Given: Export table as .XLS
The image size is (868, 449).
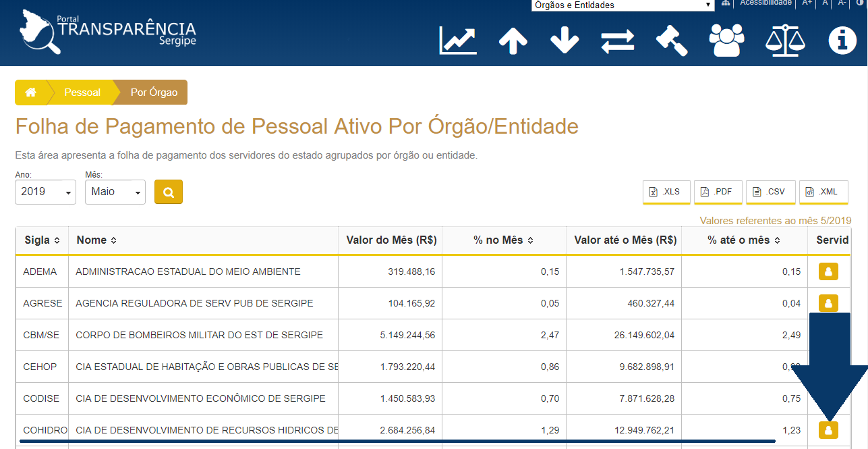Looking at the screenshot, I should coord(666,192).
